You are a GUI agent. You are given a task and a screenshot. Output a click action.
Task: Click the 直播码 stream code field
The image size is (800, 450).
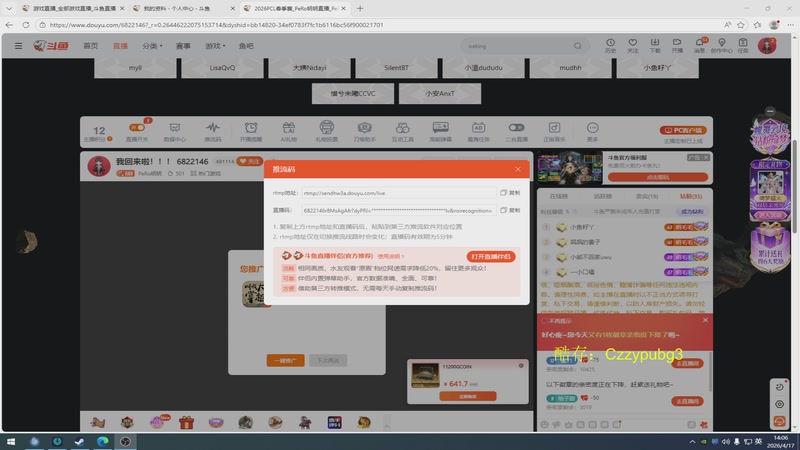[x=398, y=210]
